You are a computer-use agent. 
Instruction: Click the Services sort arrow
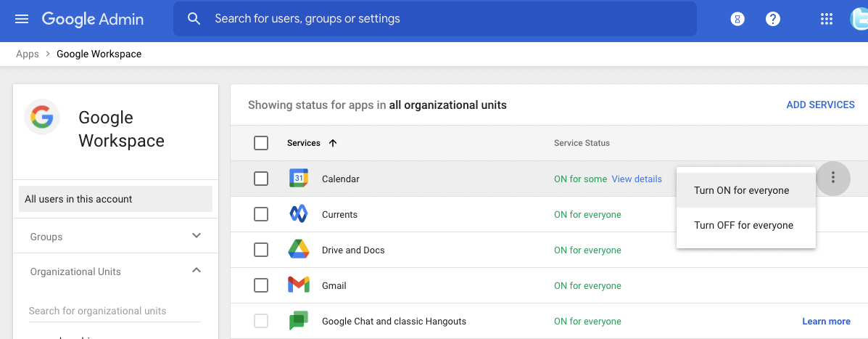pos(333,143)
